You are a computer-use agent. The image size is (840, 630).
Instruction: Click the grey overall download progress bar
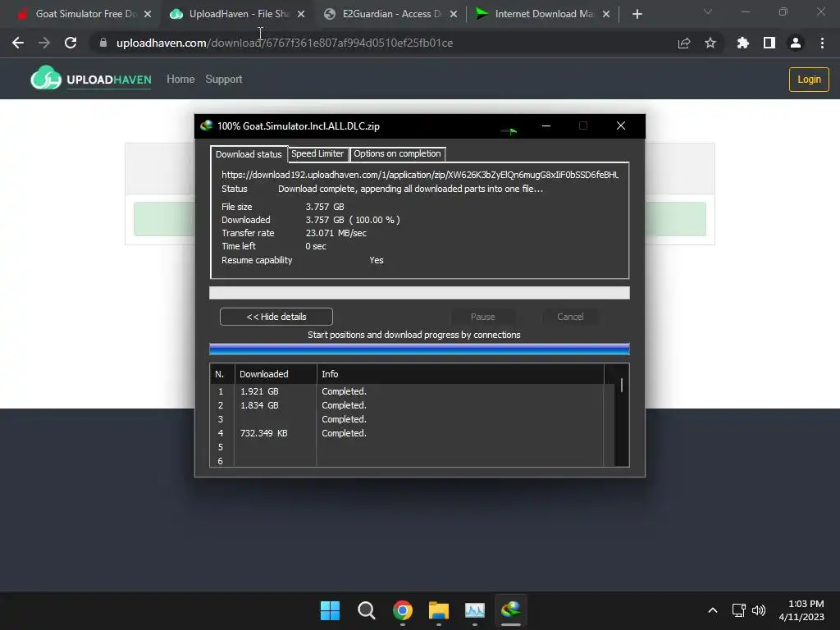click(x=419, y=293)
